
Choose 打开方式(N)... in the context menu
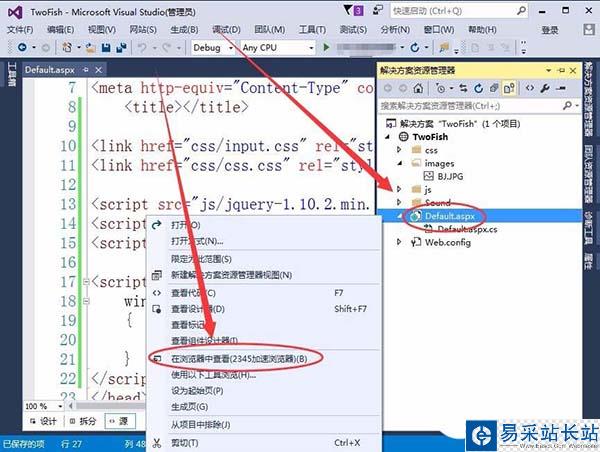(x=264, y=241)
